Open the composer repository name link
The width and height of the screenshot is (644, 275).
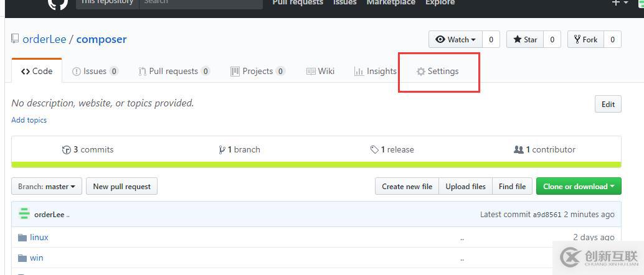(x=102, y=39)
